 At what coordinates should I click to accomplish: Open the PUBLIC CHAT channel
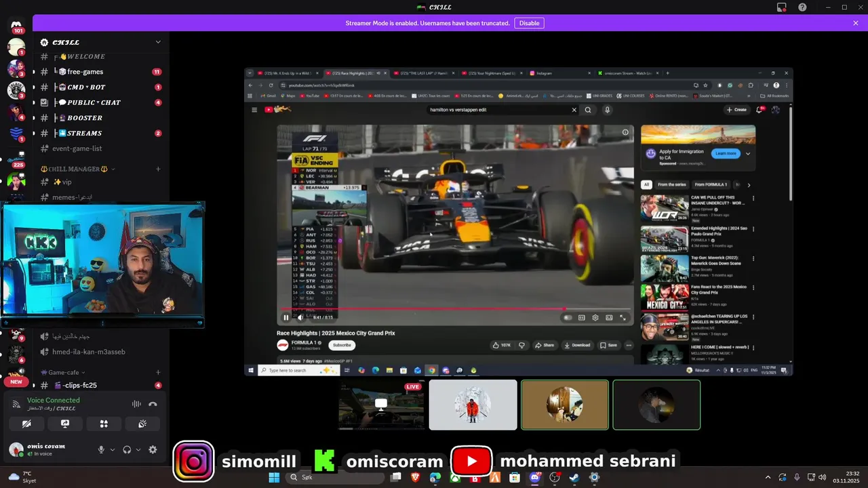(x=100, y=102)
